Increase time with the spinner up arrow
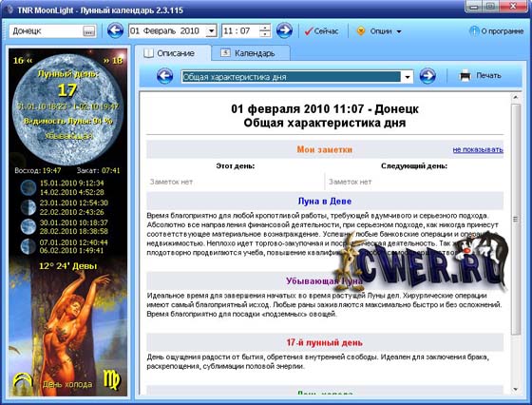 click(265, 28)
